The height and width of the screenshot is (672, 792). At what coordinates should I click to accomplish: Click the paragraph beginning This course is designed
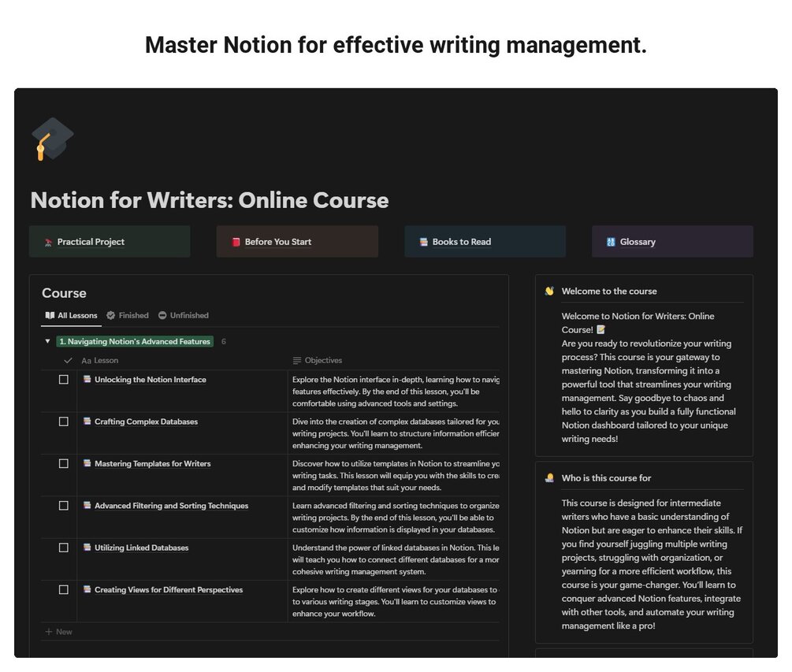(652, 564)
